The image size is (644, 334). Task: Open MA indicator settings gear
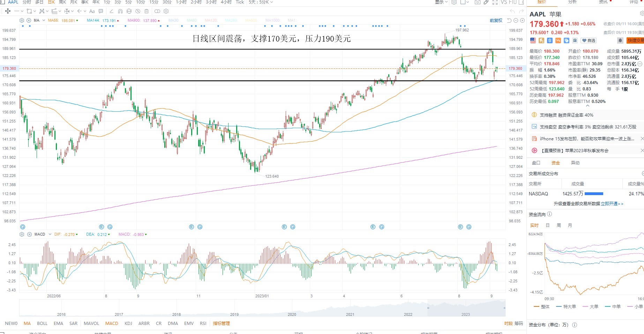(22, 20)
